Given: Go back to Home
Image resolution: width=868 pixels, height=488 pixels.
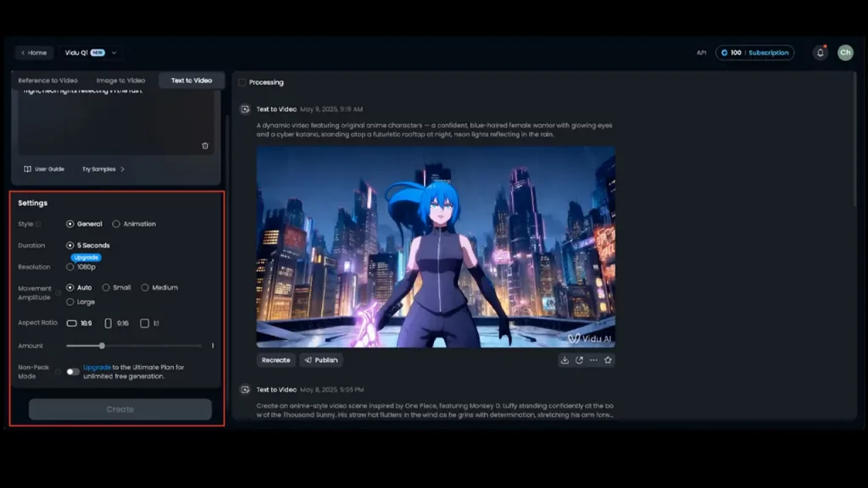Looking at the screenshot, I should [34, 53].
